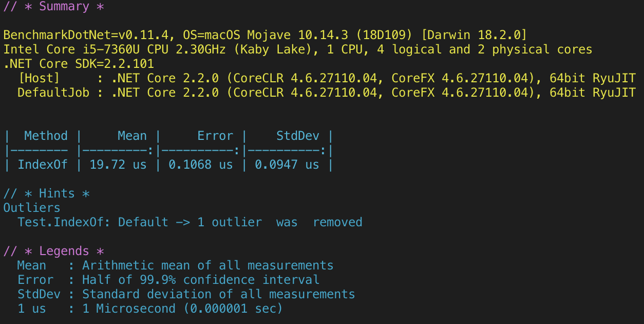The width and height of the screenshot is (644, 324).
Task: Click the Method column header
Action: 45,135
